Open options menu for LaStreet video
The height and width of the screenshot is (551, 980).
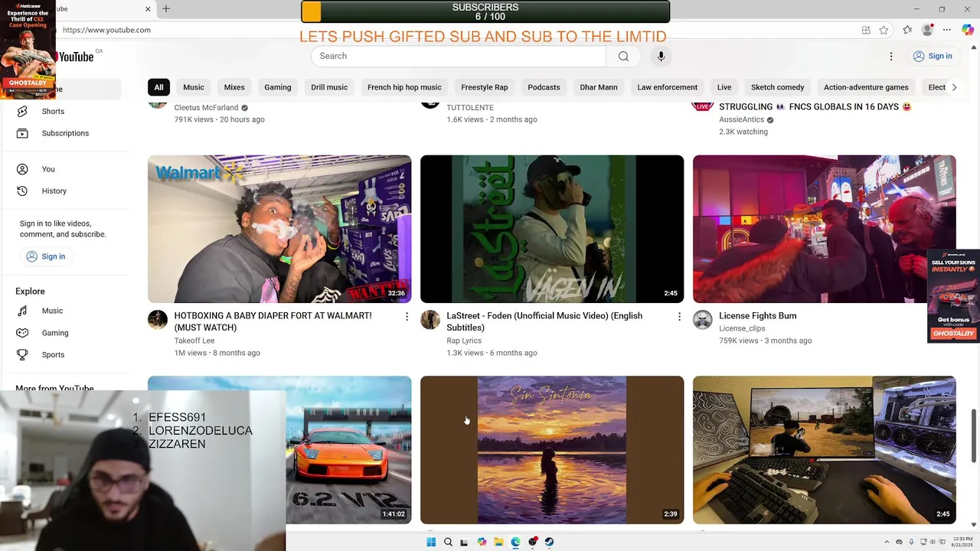click(679, 317)
